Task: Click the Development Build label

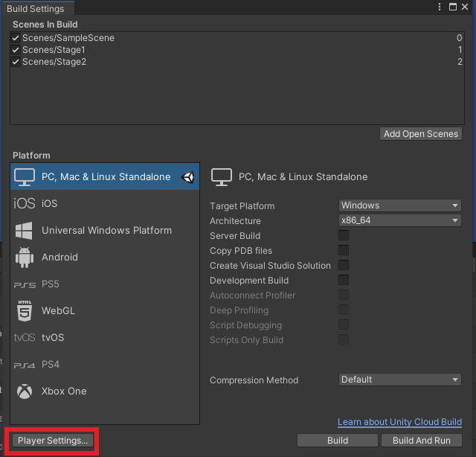Action: click(x=249, y=281)
